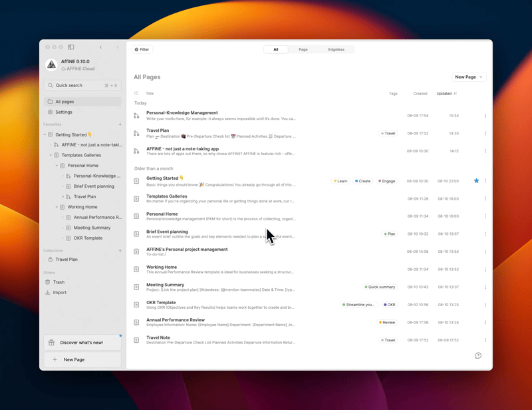Toggle the list select-all icon near Title

point(136,93)
